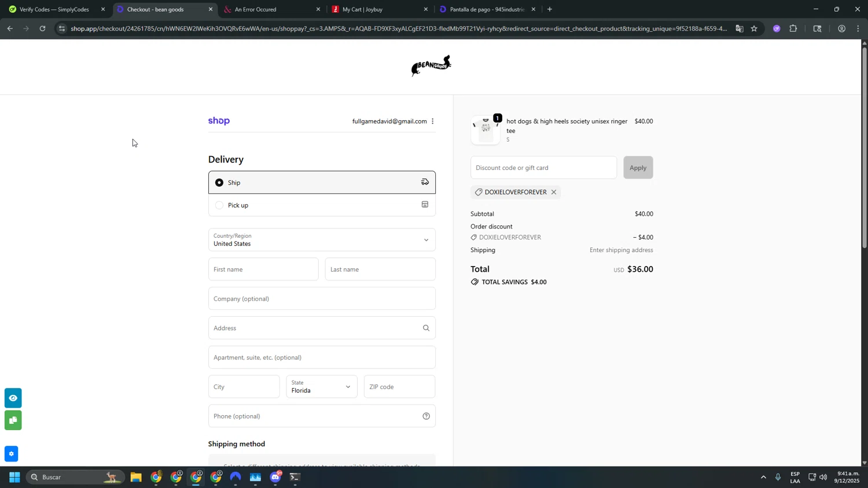The height and width of the screenshot is (488, 868).
Task: Click the microphone icon in the system tray
Action: 778,477
